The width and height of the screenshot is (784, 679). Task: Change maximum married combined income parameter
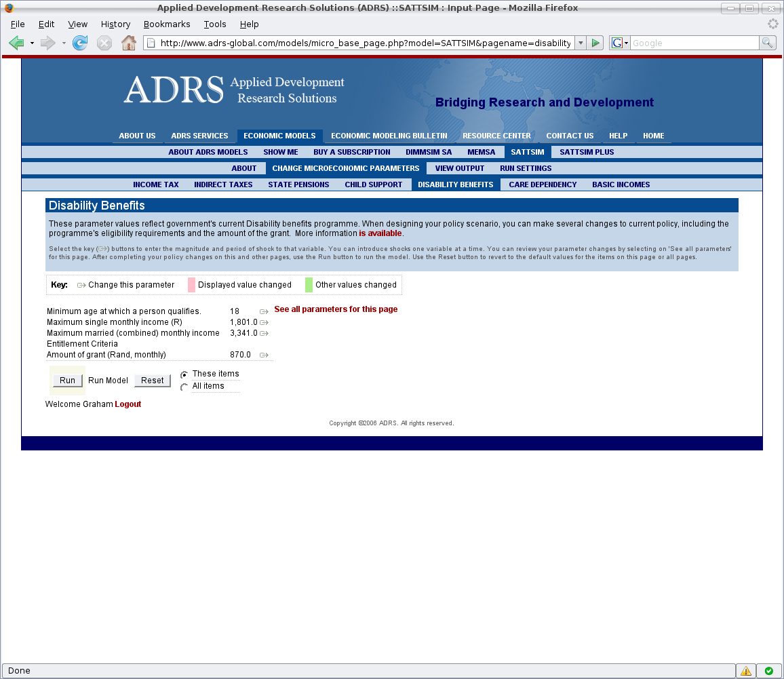coord(264,333)
